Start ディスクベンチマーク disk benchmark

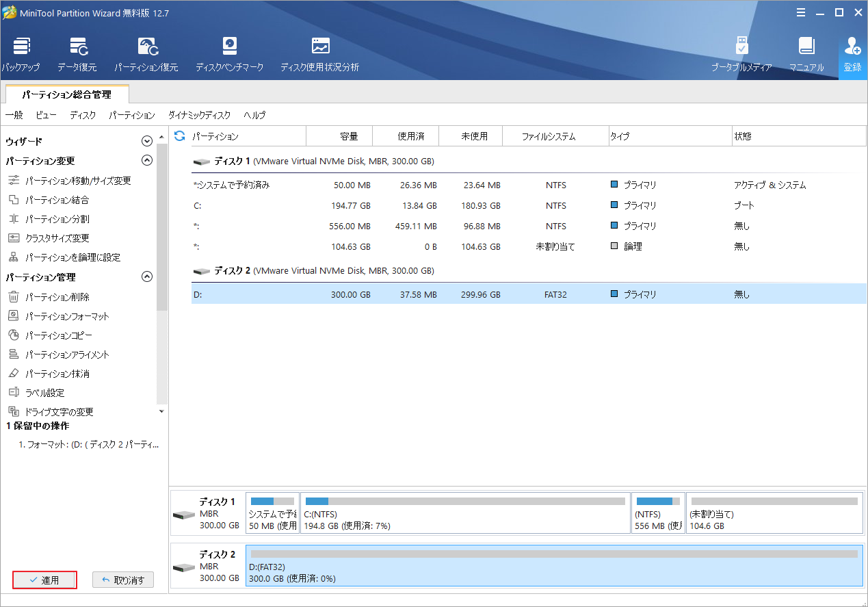click(x=230, y=55)
